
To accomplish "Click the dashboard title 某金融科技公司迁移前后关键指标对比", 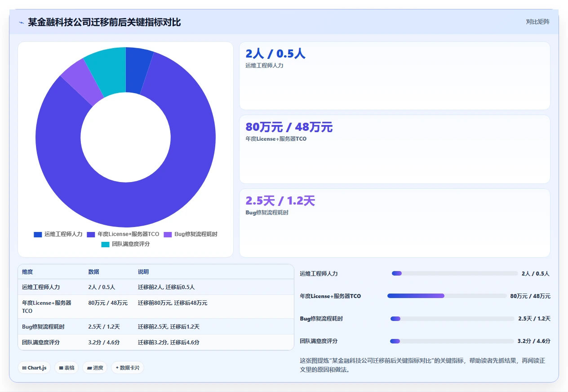I will (x=104, y=22).
